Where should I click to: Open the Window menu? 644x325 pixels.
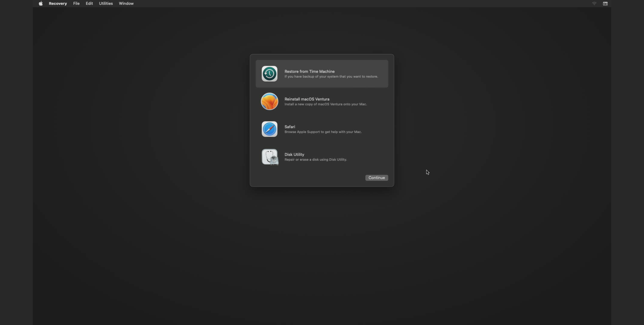126,3
